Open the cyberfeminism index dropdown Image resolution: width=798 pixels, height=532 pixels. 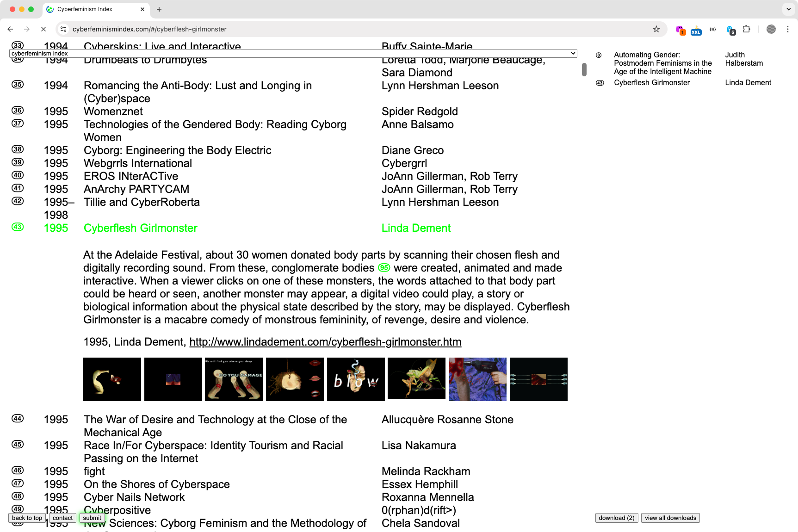pos(293,53)
